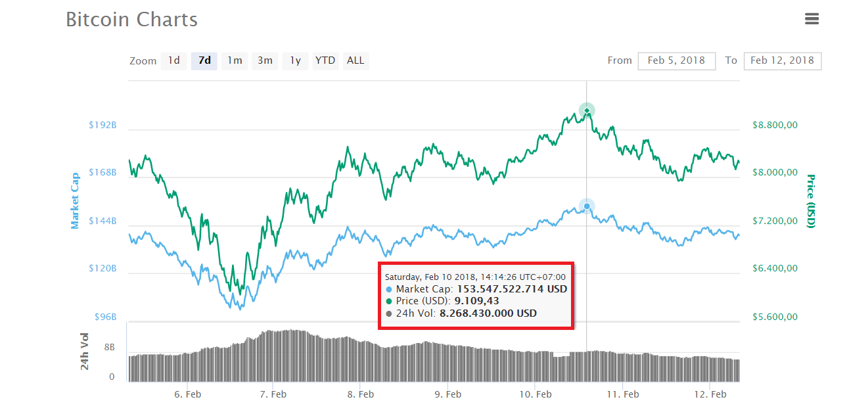Select the highlighted blue market cap marker
The width and height of the screenshot is (868, 414).
(586, 206)
